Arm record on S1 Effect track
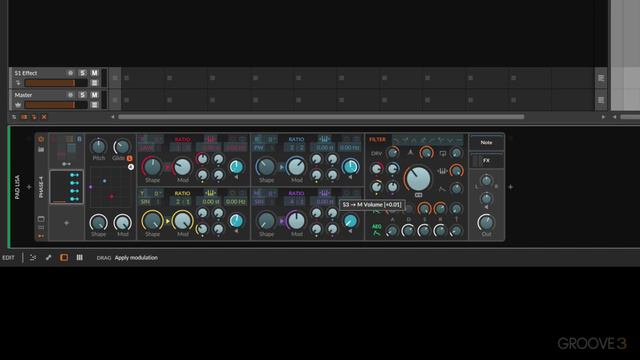 pyautogui.click(x=70, y=73)
